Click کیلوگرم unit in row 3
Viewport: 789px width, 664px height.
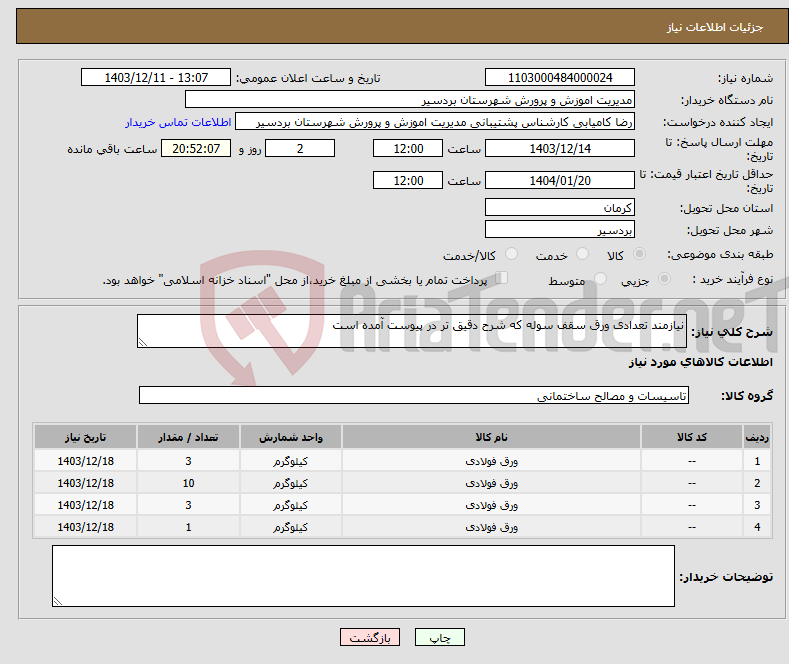(x=290, y=505)
